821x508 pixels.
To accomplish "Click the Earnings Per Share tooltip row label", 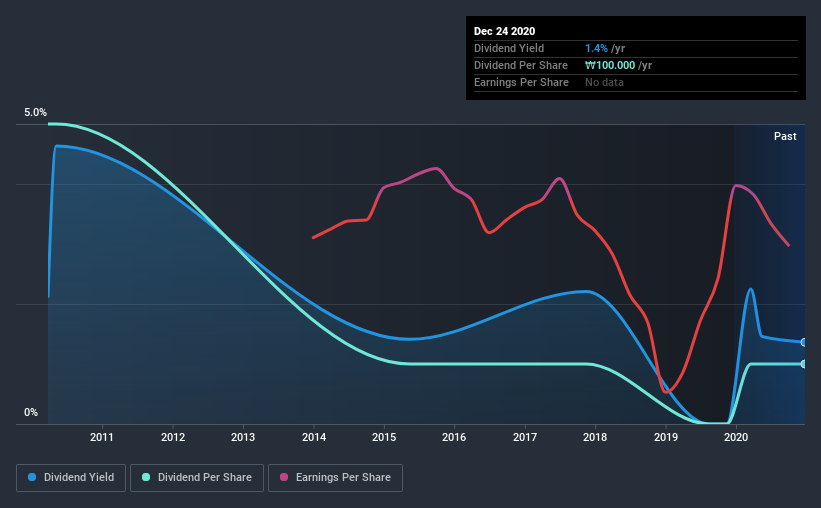I will point(521,82).
